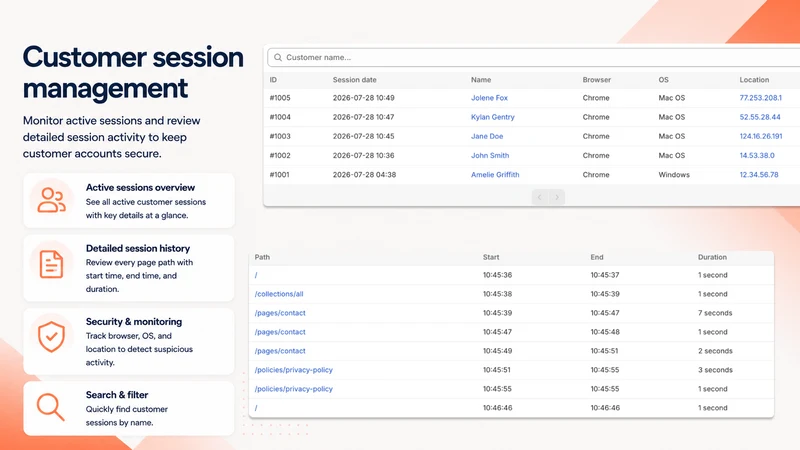Click session ID #1001
The width and height of the screenshot is (800, 450).
click(279, 174)
